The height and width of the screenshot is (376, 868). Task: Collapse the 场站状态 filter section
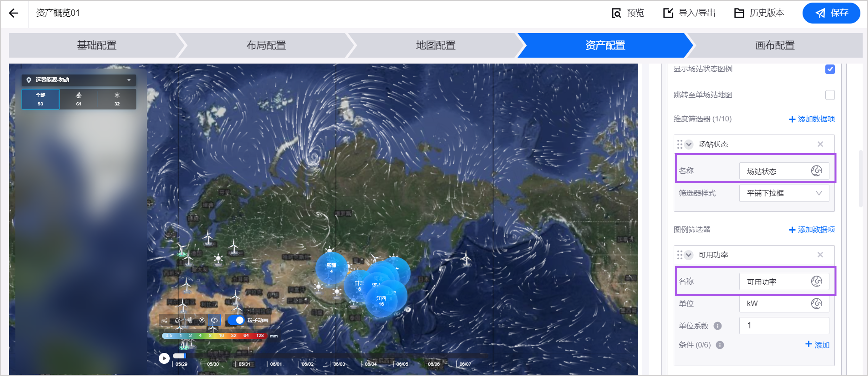tap(689, 144)
